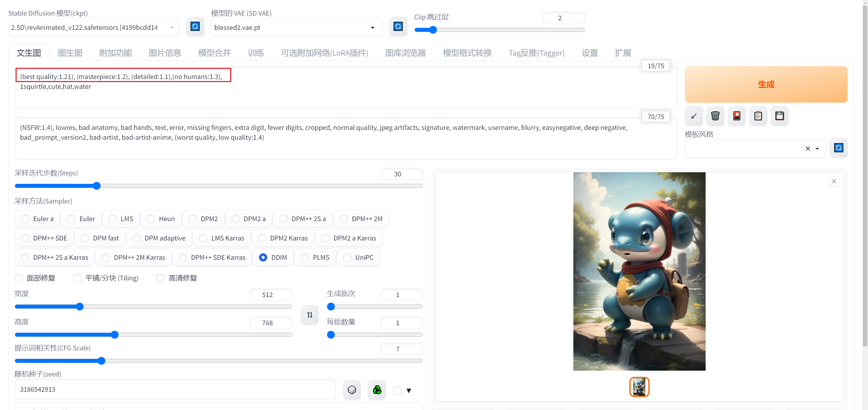The height and width of the screenshot is (410, 868).
Task: Open the 扩展 tab
Action: pos(623,53)
